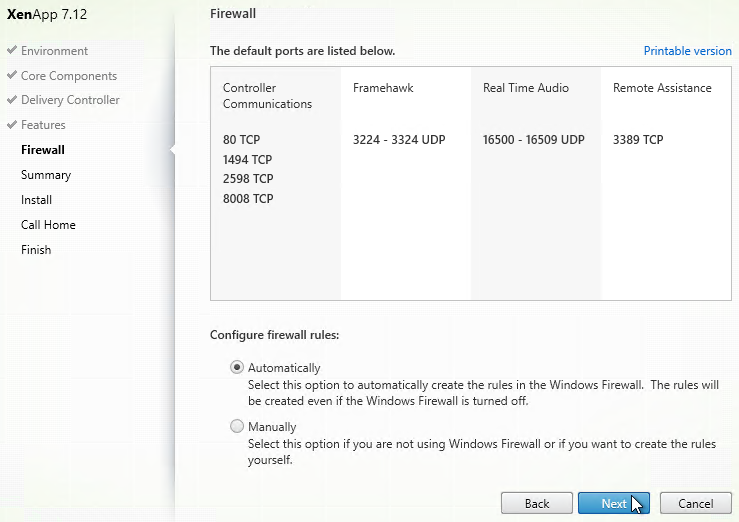Click the Automatically option description text
Image resolution: width=739 pixels, height=522 pixels.
tap(483, 393)
